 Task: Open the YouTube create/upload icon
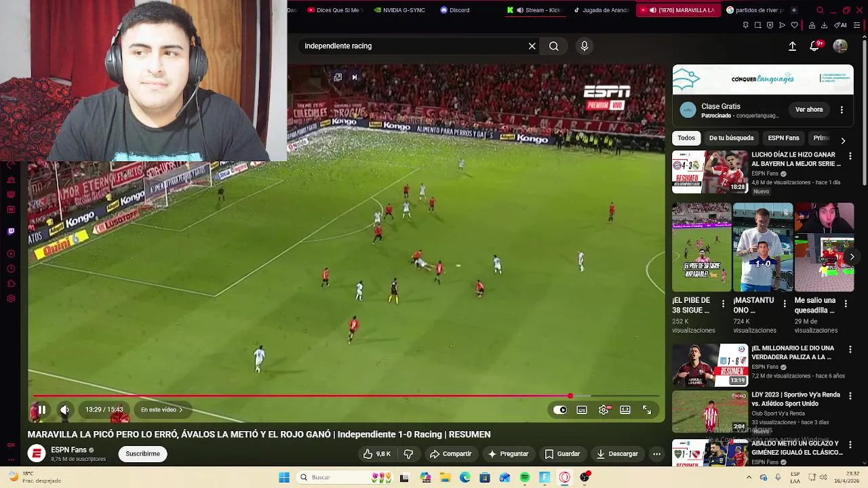tap(792, 46)
